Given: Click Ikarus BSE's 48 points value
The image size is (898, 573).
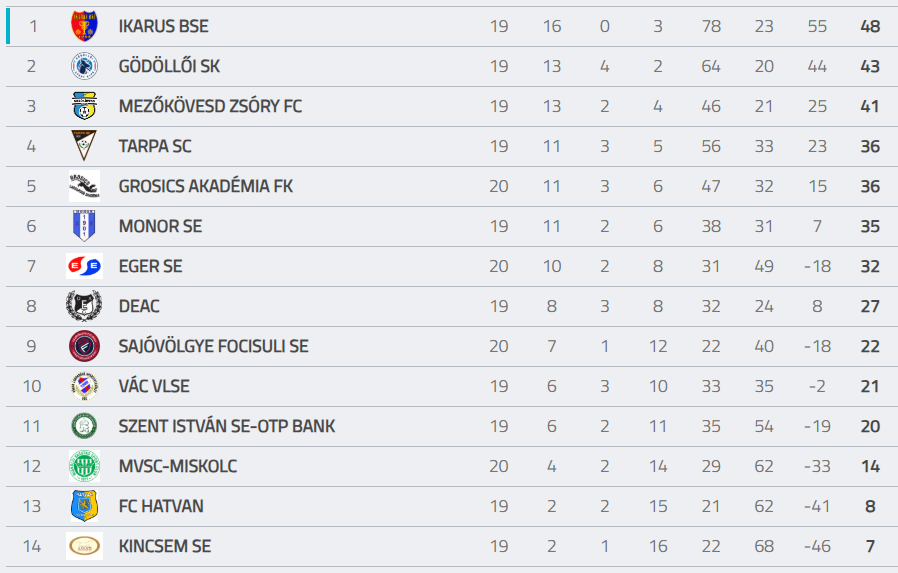Looking at the screenshot, I should (x=870, y=26).
